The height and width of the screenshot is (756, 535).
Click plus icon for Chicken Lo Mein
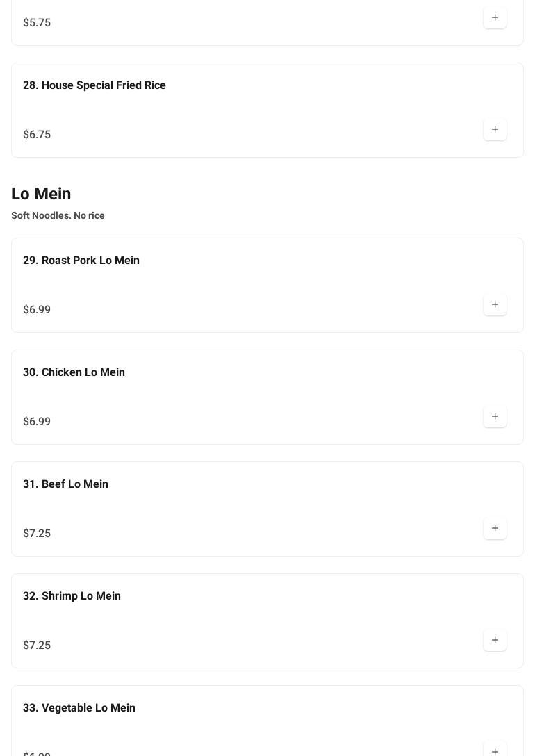pyautogui.click(x=495, y=416)
